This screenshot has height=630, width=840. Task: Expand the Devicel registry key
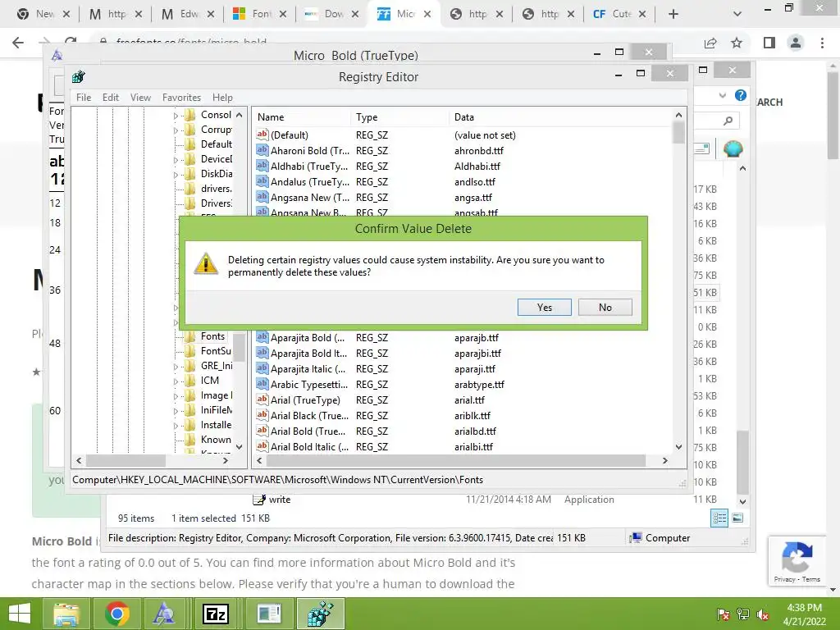176,160
